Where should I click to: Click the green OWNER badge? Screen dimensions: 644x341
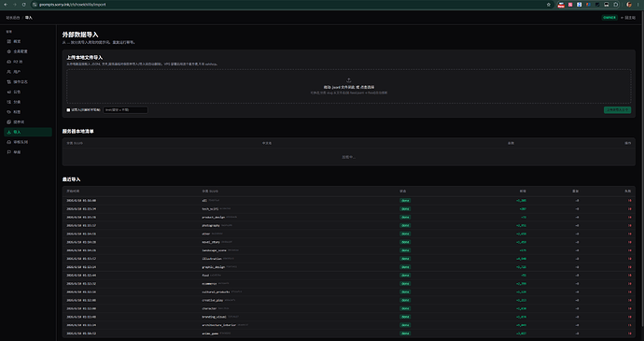(x=609, y=18)
